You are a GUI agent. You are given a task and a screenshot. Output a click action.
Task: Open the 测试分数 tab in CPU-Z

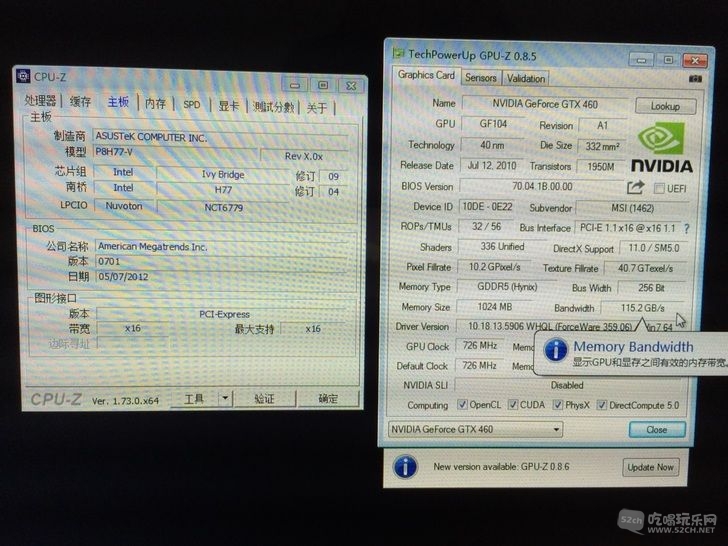273,107
